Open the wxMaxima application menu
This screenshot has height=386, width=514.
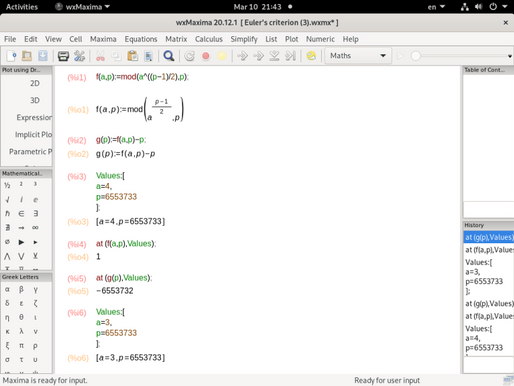pyautogui.click(x=82, y=7)
